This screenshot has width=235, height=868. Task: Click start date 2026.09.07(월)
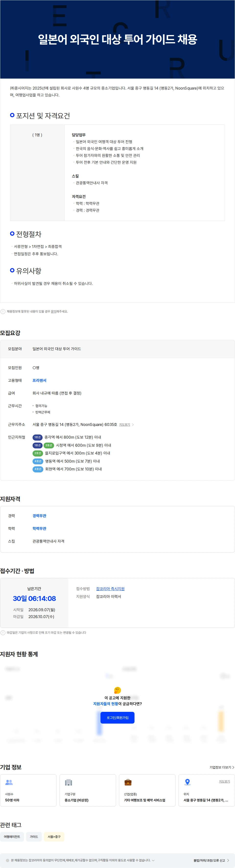coord(42,610)
